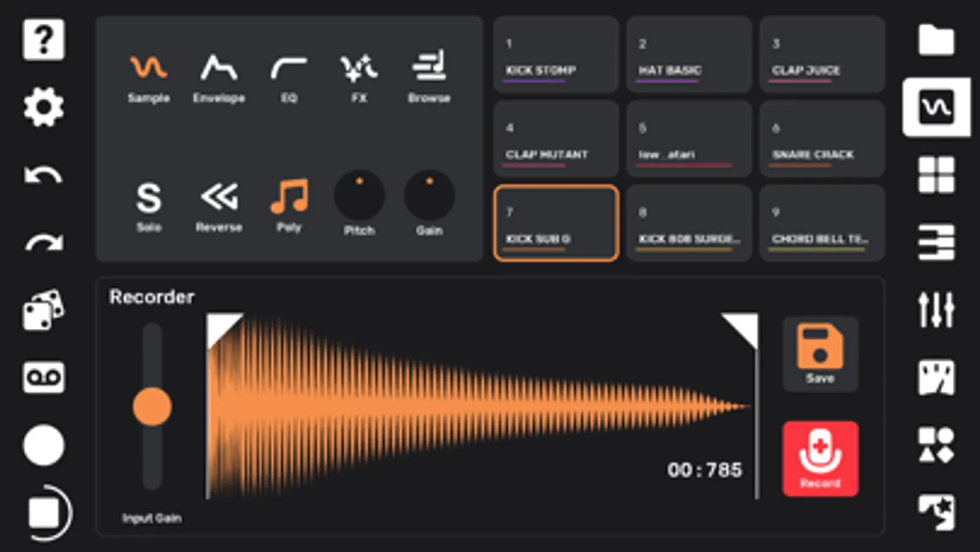The height and width of the screenshot is (552, 980).
Task: Open the FX sparkle icon
Action: coord(359,68)
